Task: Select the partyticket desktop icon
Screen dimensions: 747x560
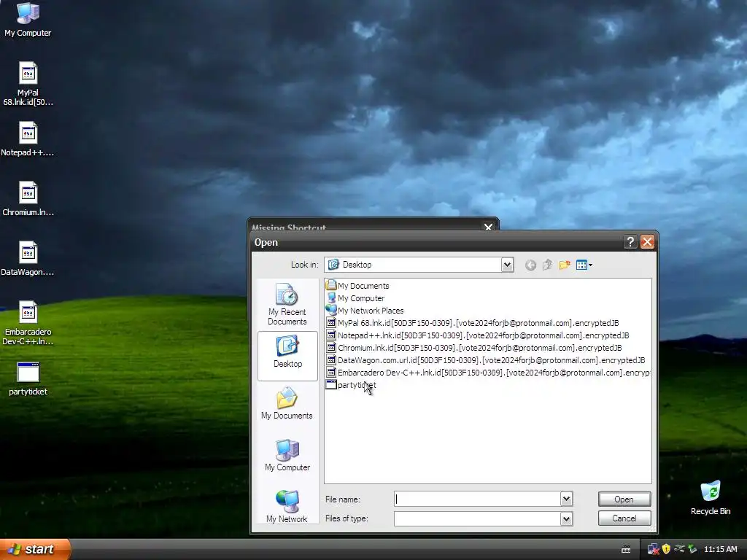Action: coord(28,379)
